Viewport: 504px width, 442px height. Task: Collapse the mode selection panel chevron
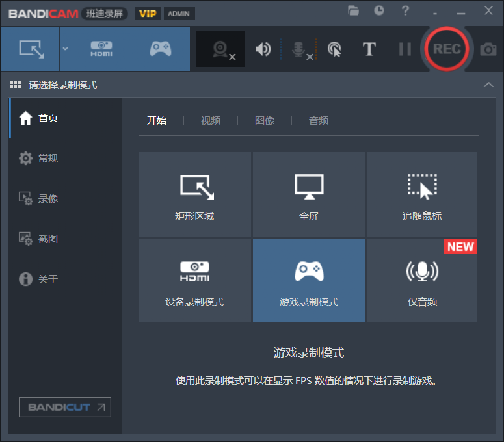(x=488, y=84)
